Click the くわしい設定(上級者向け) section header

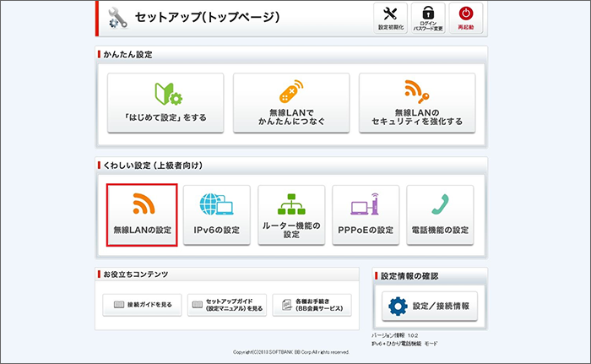click(x=155, y=165)
